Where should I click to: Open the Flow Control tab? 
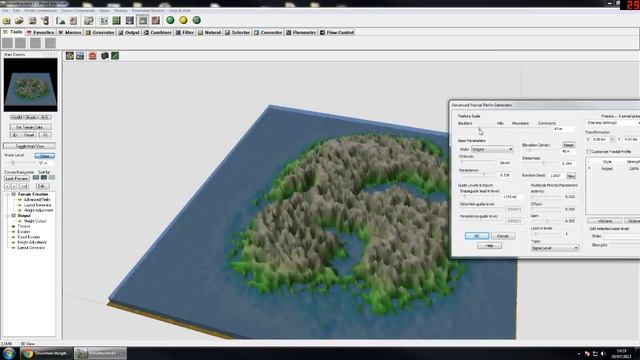pos(337,32)
